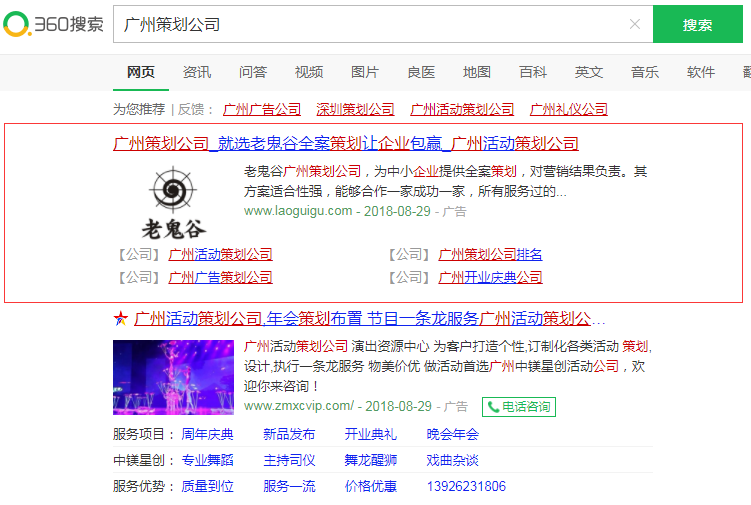
Task: Click the 老鬼谷 logo image
Action: pos(173,203)
